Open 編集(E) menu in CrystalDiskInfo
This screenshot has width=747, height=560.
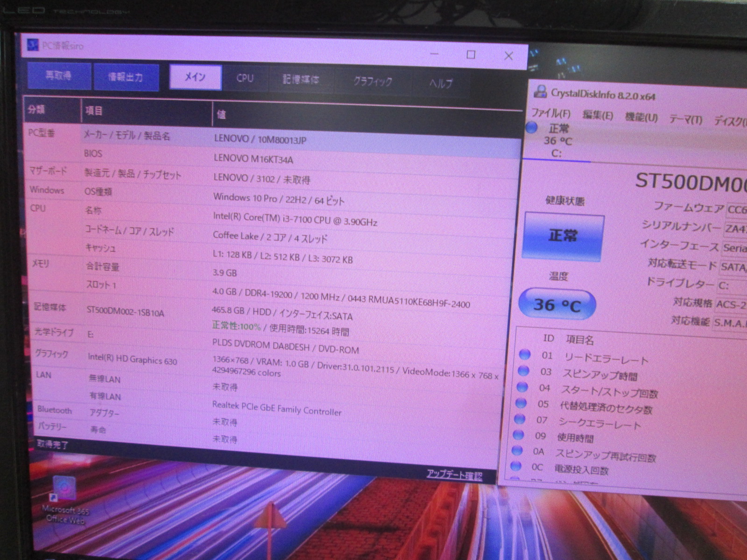tap(598, 115)
